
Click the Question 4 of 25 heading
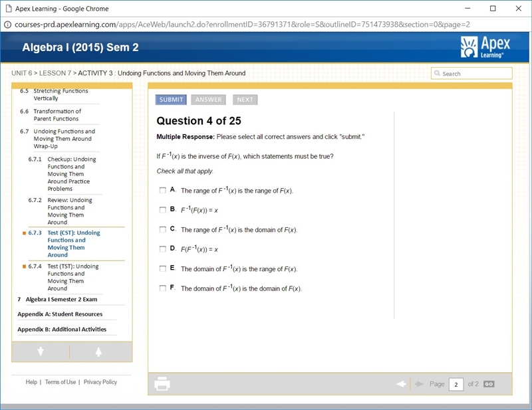click(199, 121)
